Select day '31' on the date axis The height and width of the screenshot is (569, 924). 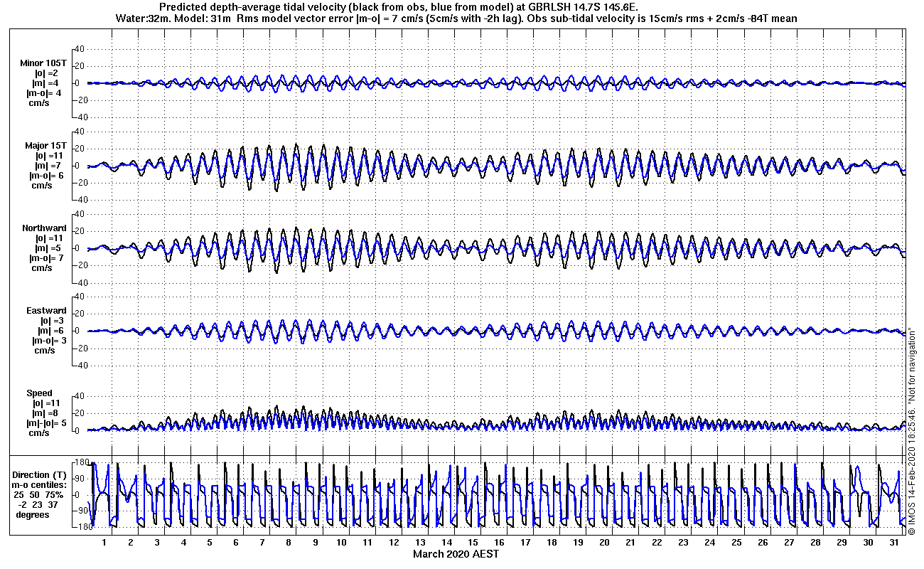click(893, 543)
